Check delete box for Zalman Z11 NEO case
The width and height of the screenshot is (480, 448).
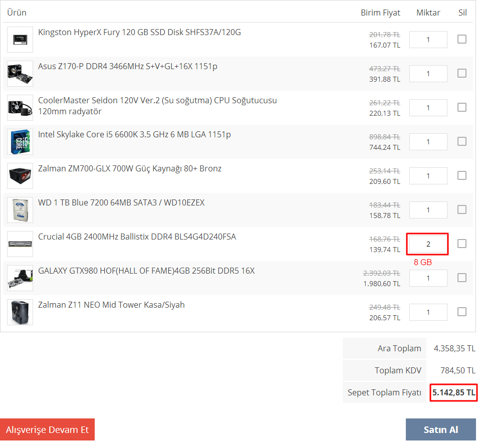tap(461, 312)
